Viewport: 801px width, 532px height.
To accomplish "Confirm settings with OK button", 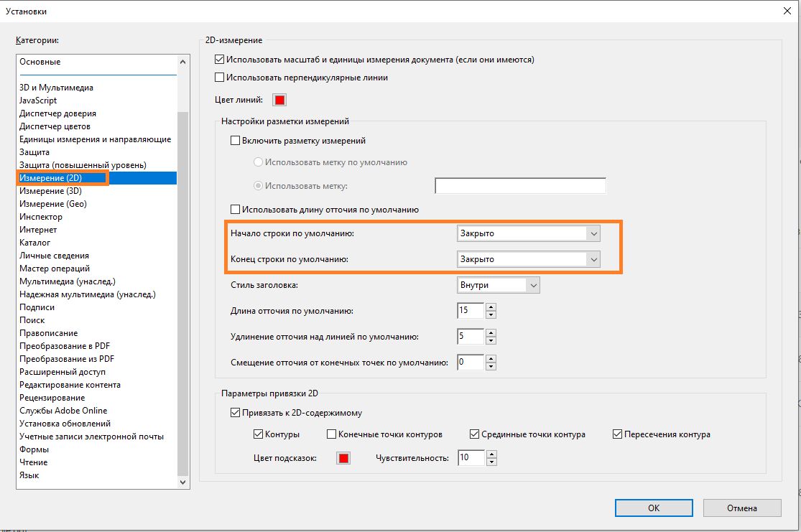I will (x=654, y=508).
